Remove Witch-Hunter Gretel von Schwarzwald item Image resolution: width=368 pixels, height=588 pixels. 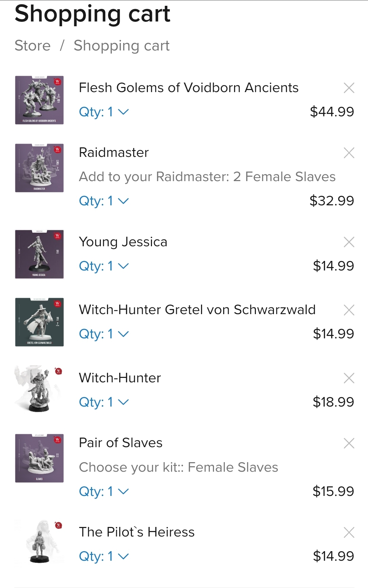point(349,310)
